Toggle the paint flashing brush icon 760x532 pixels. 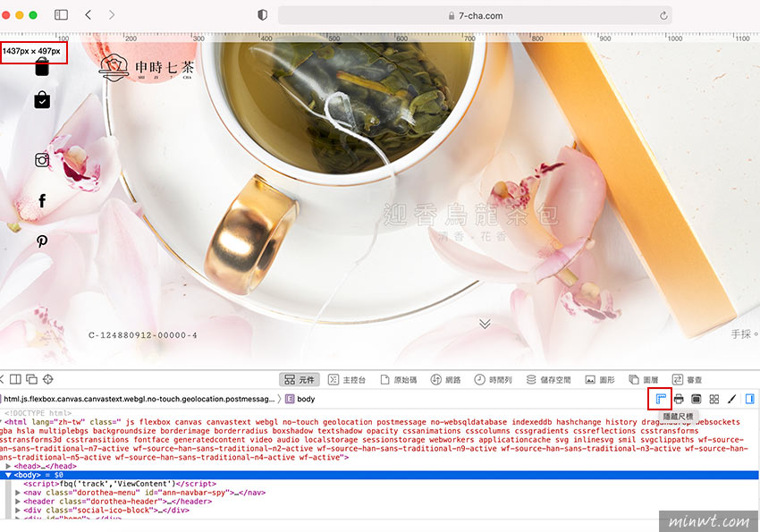coord(732,400)
